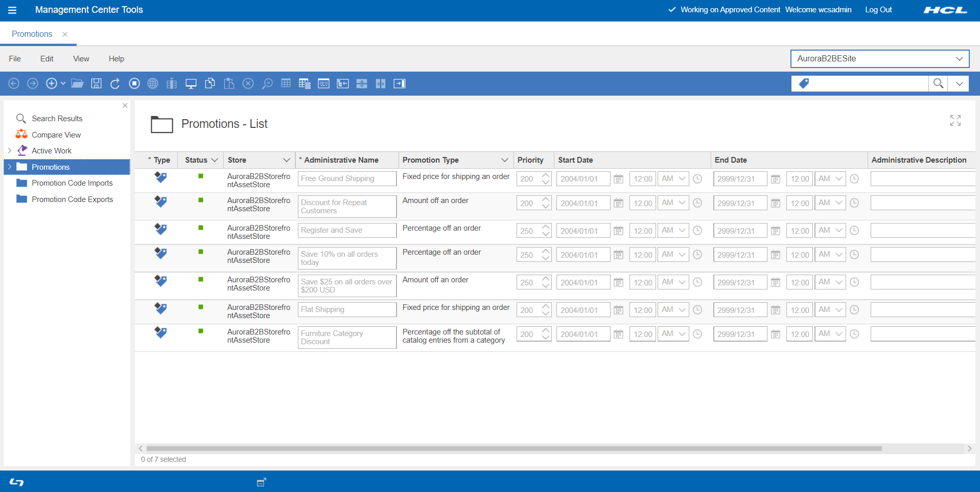Click the vertical split pane toolbar icon

click(381, 83)
